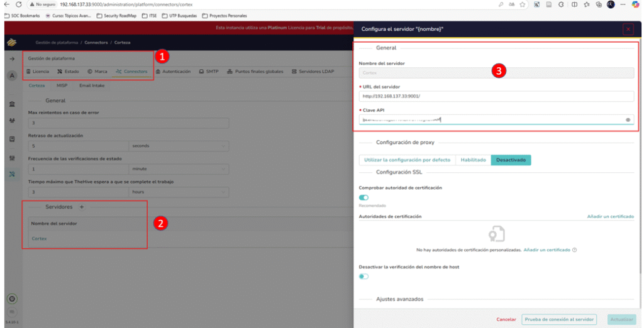Open the 'SOC Bookmarks' bookmark folder

pyautogui.click(x=22, y=16)
